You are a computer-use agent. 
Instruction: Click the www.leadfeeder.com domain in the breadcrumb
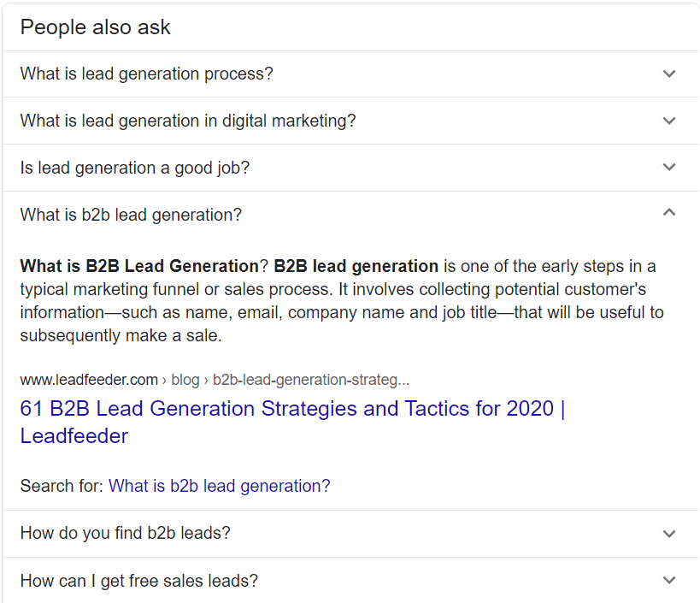tap(89, 380)
